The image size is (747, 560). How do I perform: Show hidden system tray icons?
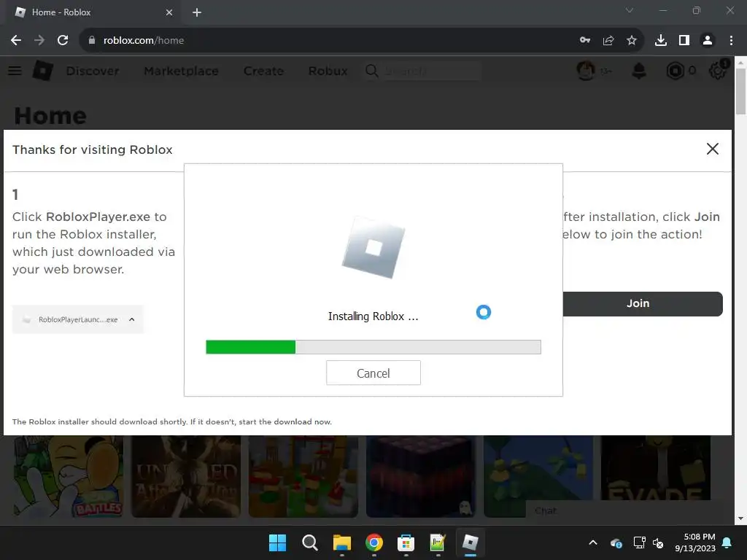pyautogui.click(x=593, y=542)
